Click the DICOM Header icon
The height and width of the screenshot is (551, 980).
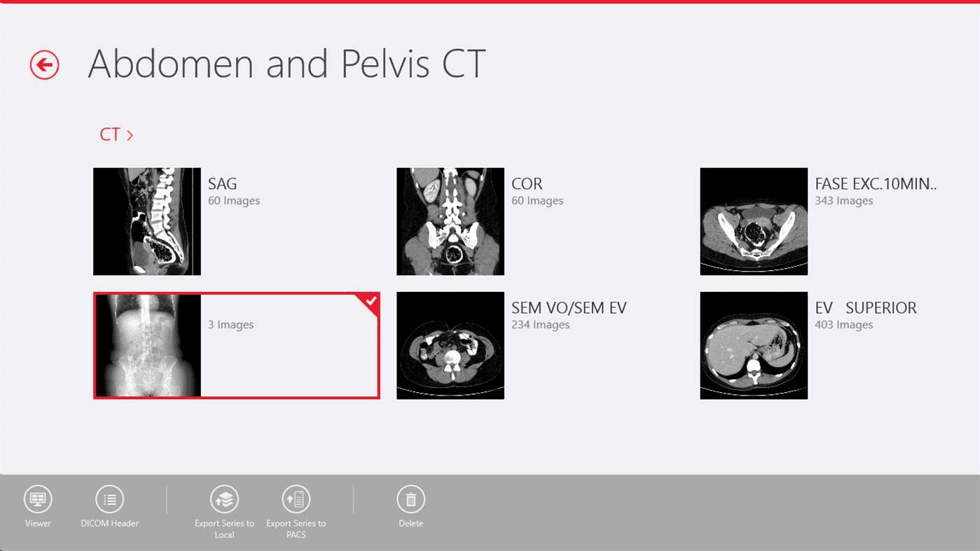pyautogui.click(x=109, y=499)
